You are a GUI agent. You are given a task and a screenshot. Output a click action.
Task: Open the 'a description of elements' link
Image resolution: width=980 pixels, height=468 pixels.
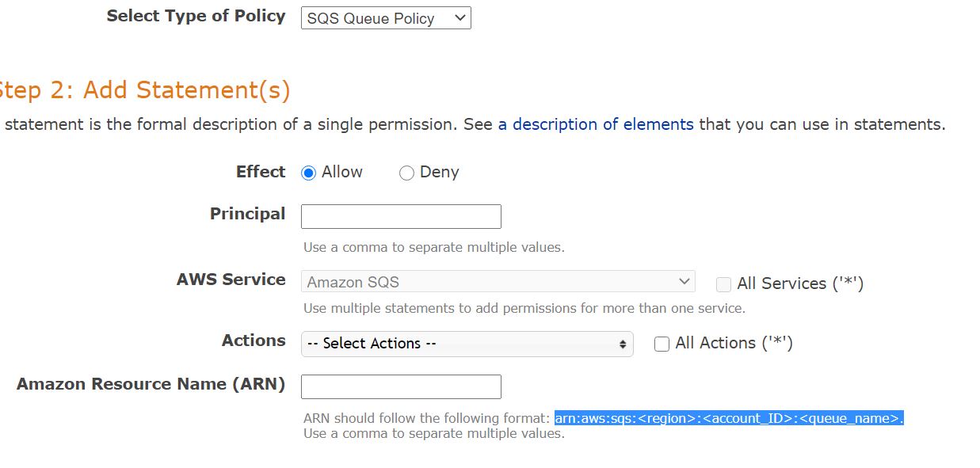pyautogui.click(x=595, y=124)
